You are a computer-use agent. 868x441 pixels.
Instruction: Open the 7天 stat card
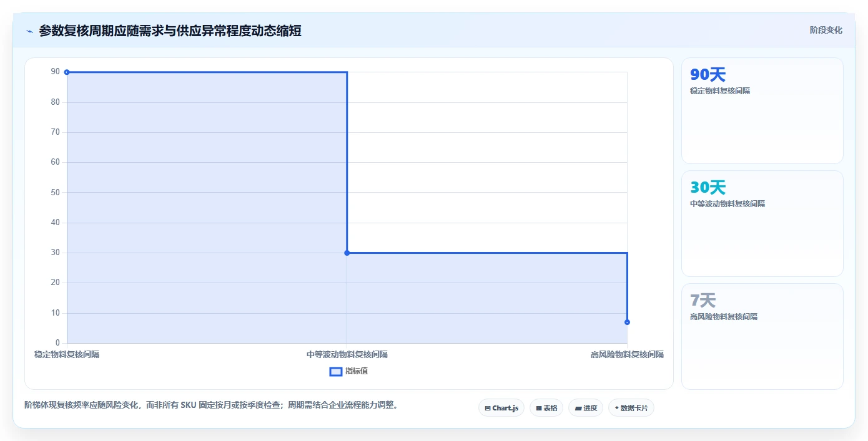[762, 337]
